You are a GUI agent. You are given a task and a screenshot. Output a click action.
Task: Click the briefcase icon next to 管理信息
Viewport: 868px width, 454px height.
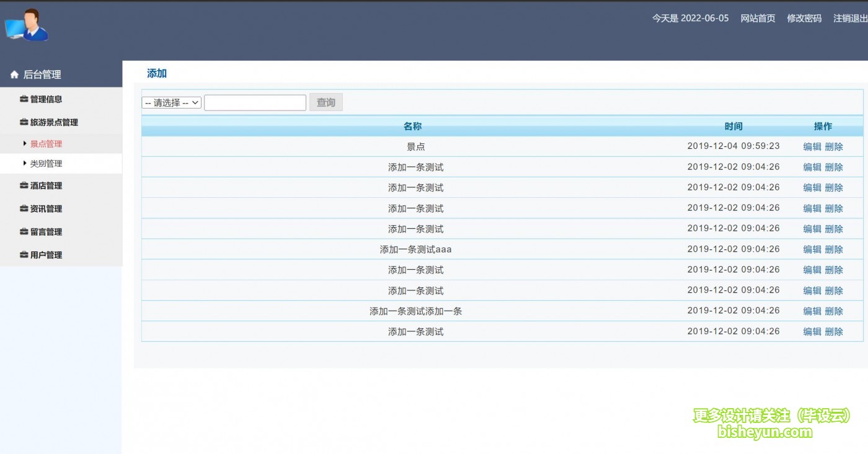click(x=24, y=99)
